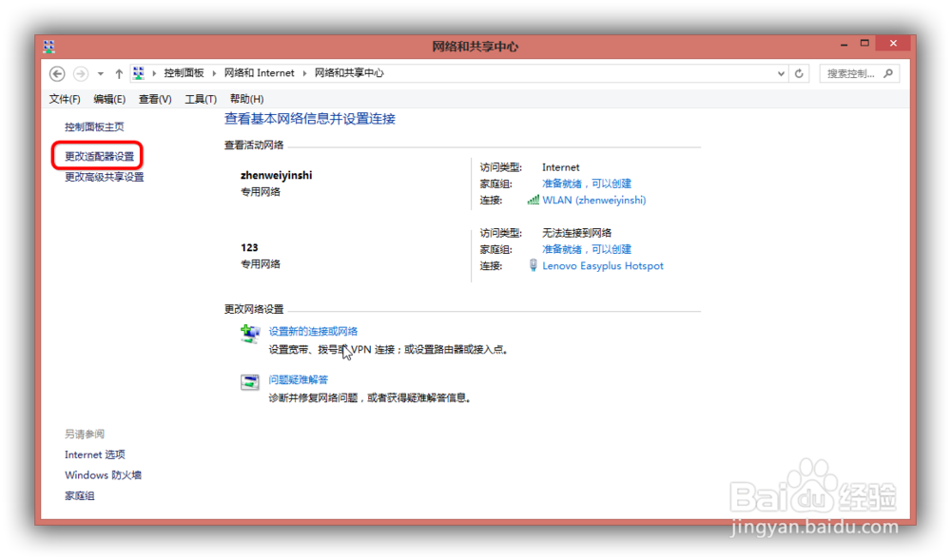Click the troubleshooter icon beside 问题疑难解答
Viewport: 951px width, 560px height.
click(x=250, y=380)
